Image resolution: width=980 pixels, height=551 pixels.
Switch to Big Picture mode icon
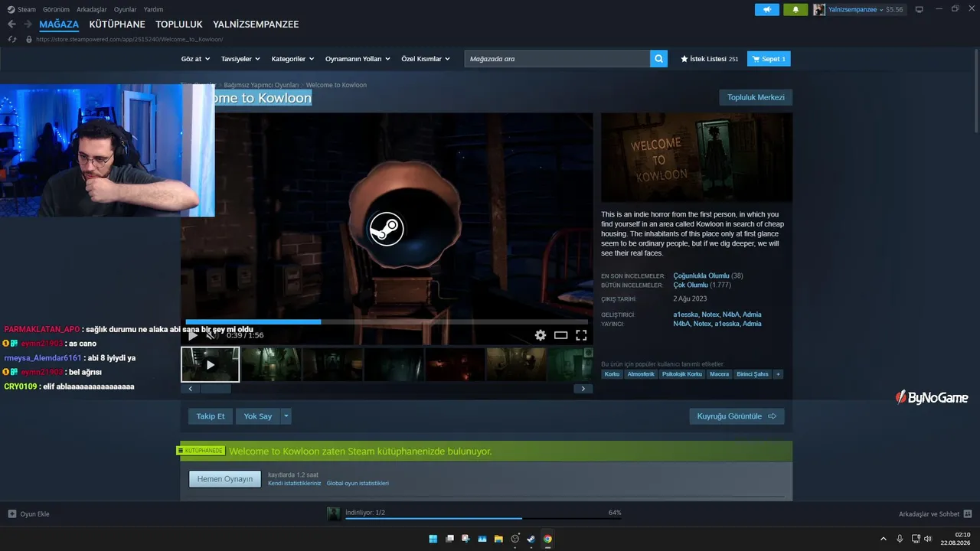(919, 9)
